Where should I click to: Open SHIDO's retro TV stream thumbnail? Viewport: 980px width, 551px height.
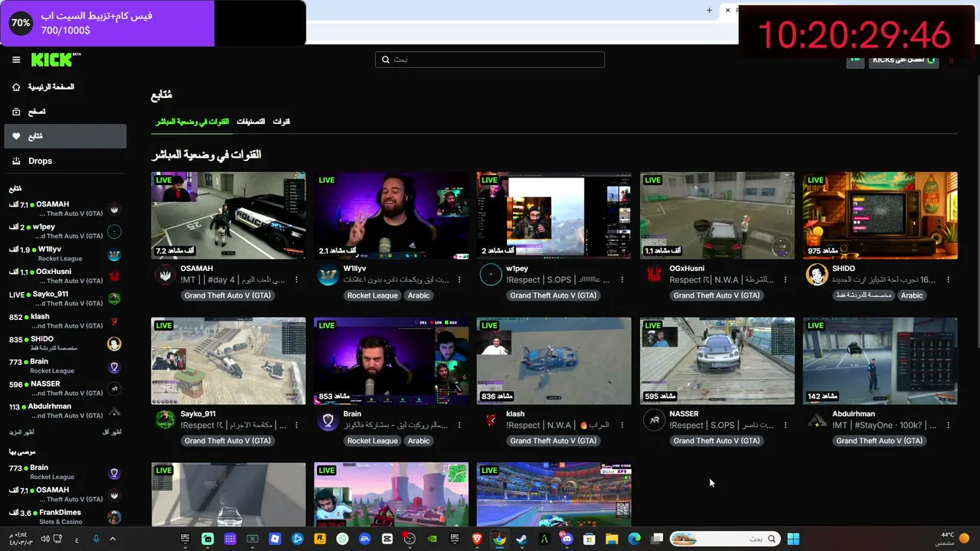880,215
